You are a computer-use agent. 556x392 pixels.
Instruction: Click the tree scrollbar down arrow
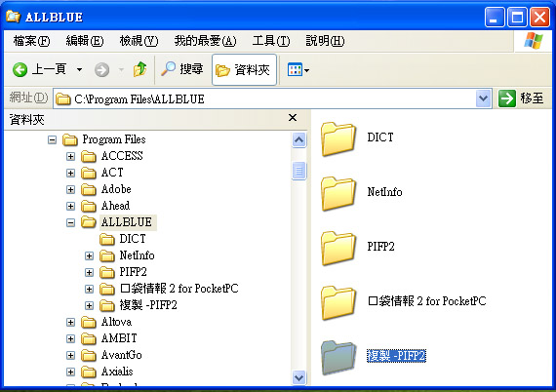tap(298, 377)
